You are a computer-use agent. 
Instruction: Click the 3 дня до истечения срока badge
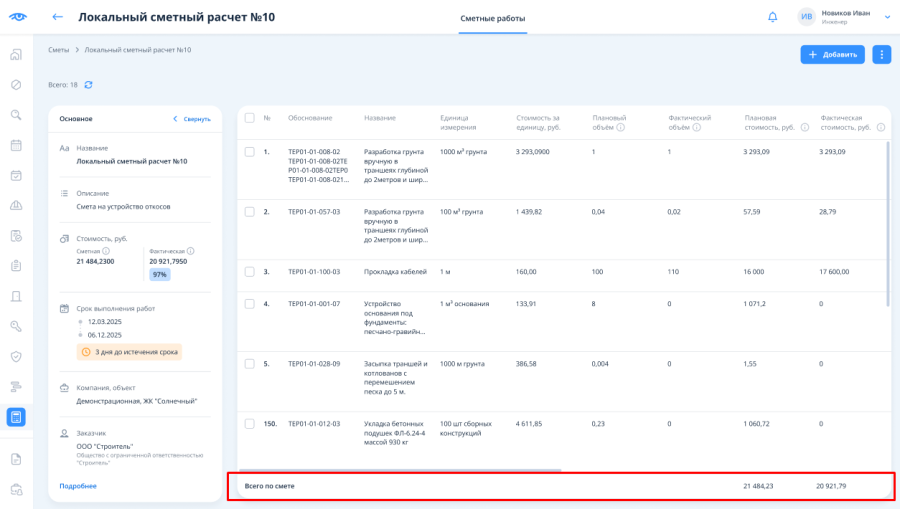click(x=129, y=352)
